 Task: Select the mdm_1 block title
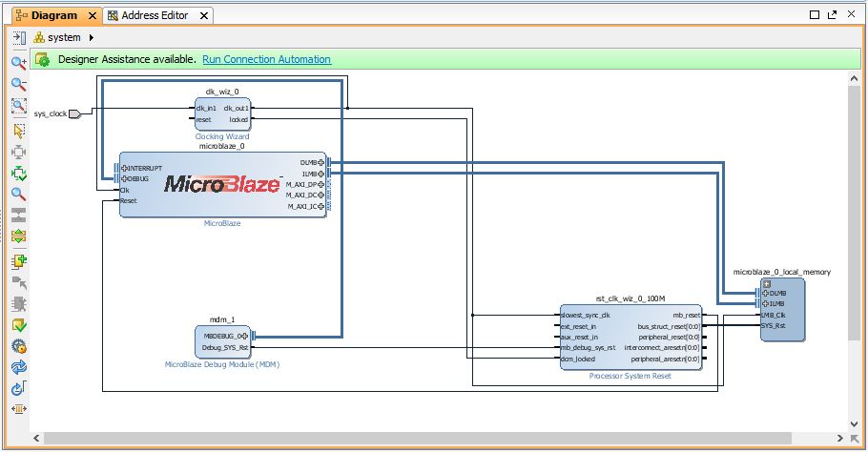coord(222,319)
